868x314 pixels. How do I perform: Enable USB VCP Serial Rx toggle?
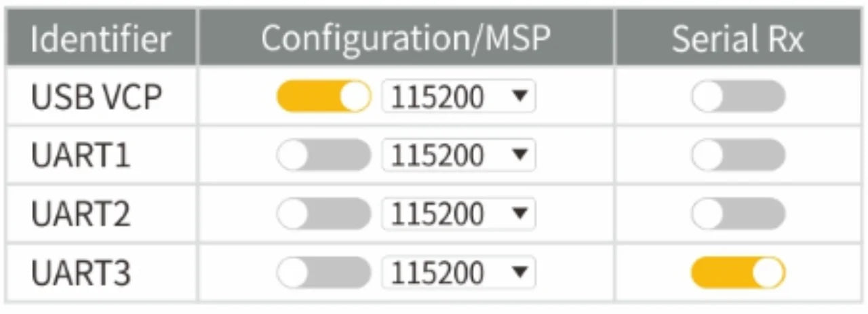[738, 97]
